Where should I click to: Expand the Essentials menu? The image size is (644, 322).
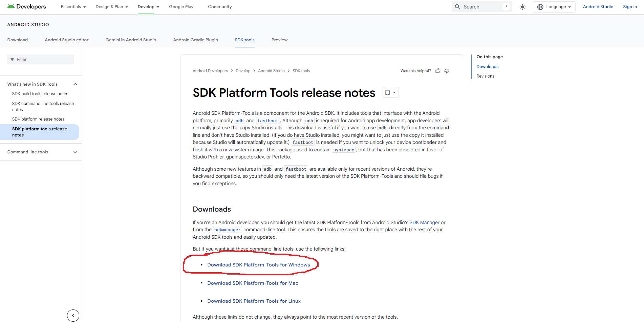point(73,7)
